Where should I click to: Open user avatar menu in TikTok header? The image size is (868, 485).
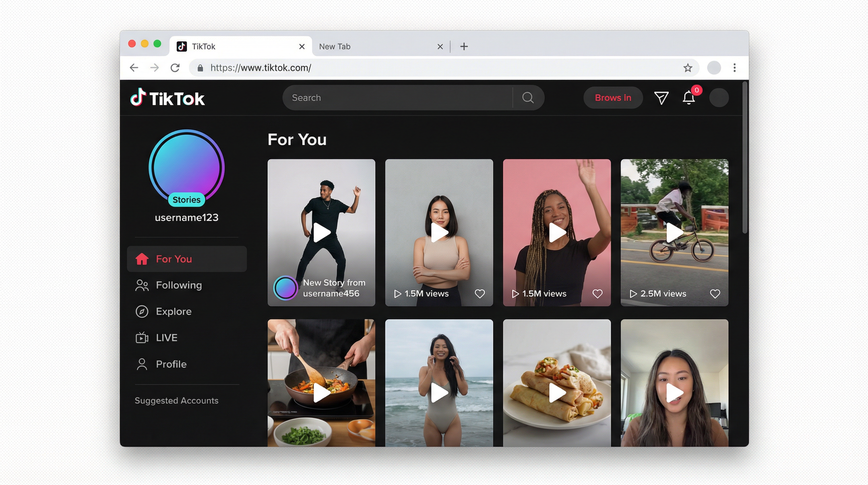pyautogui.click(x=719, y=98)
